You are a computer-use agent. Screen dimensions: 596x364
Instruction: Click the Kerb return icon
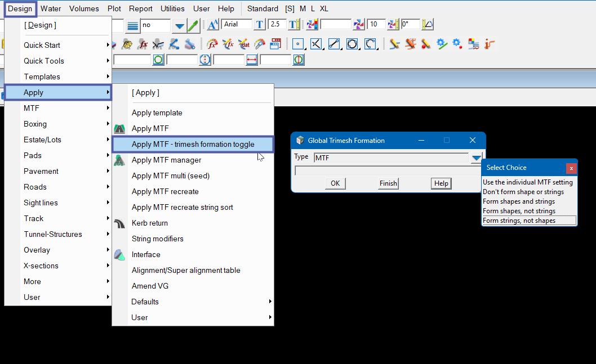pos(119,223)
